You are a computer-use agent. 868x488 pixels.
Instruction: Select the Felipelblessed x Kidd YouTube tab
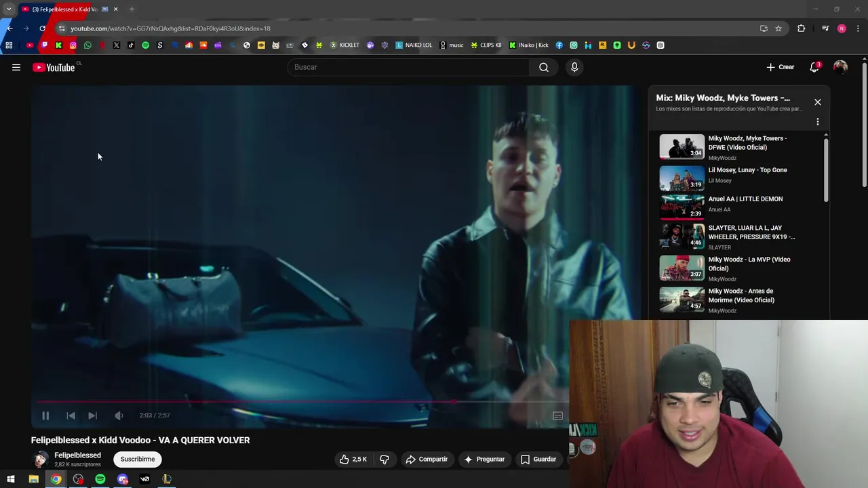[x=65, y=9]
